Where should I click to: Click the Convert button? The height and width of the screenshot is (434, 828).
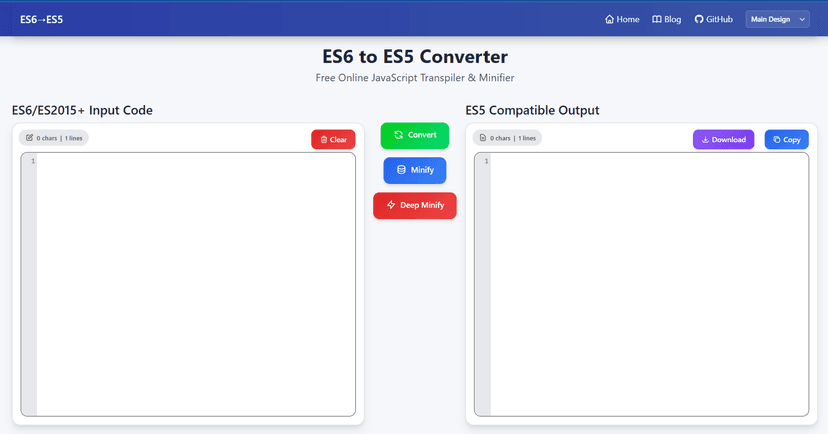pyautogui.click(x=415, y=135)
